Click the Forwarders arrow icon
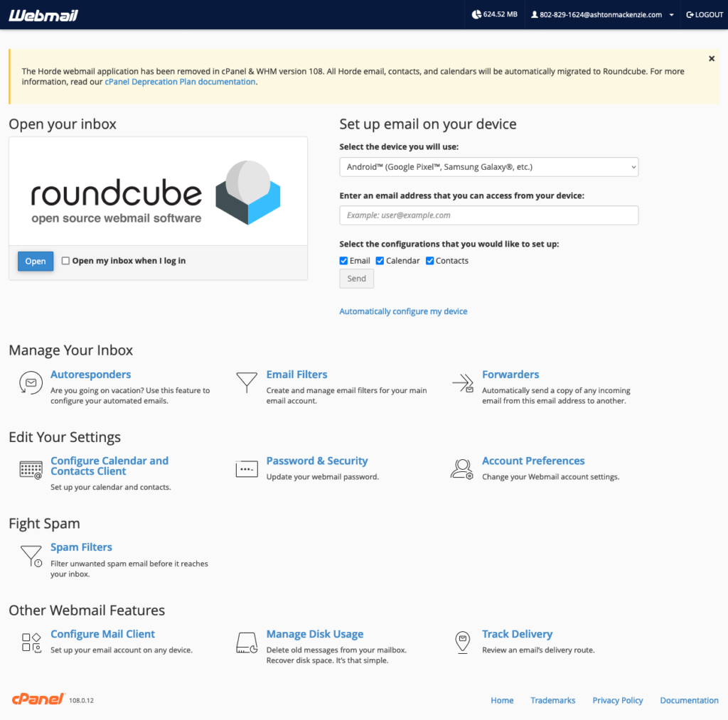Screen dimensions: 728x720 coord(463,383)
